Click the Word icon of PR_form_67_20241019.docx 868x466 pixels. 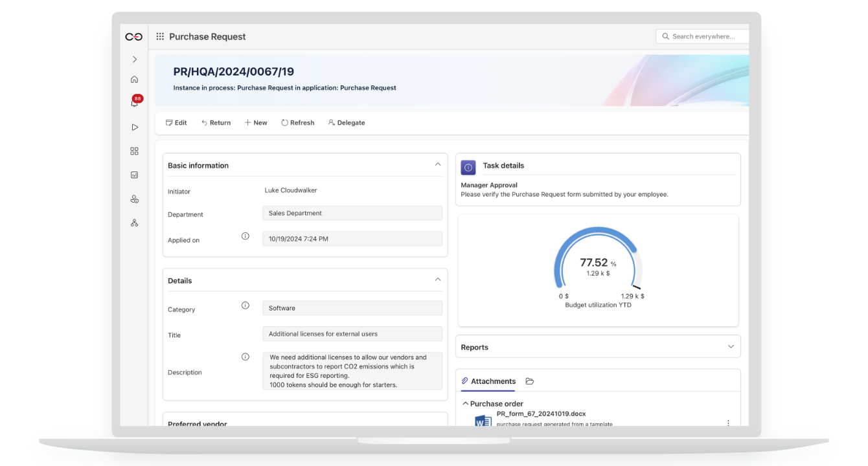tap(483, 421)
